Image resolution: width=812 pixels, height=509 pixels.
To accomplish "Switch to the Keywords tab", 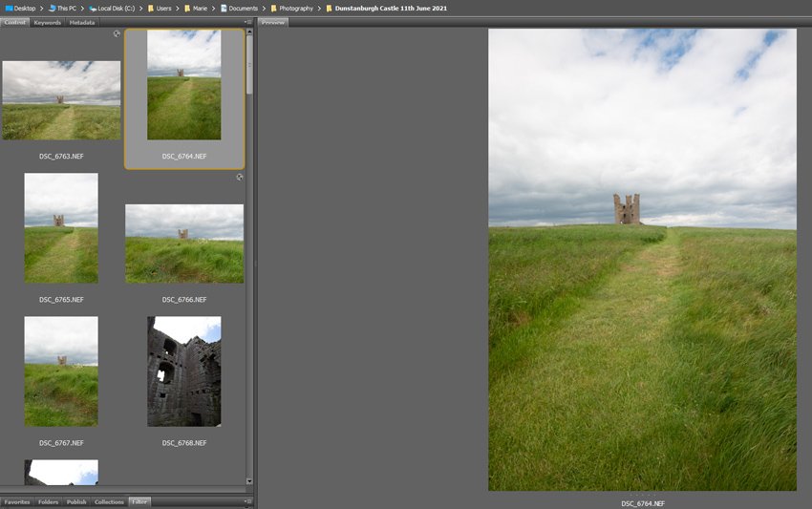I will [x=47, y=22].
